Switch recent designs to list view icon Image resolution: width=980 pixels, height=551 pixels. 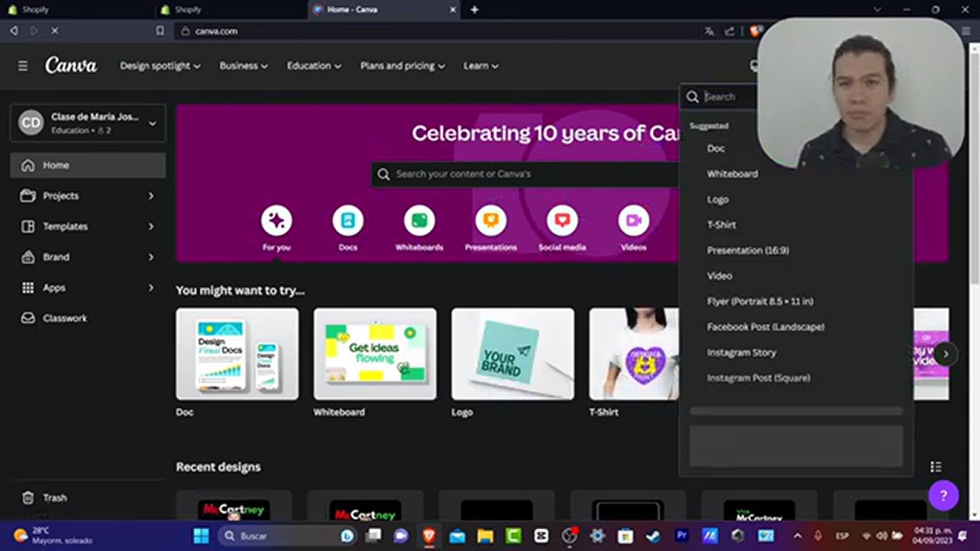pyautogui.click(x=936, y=467)
